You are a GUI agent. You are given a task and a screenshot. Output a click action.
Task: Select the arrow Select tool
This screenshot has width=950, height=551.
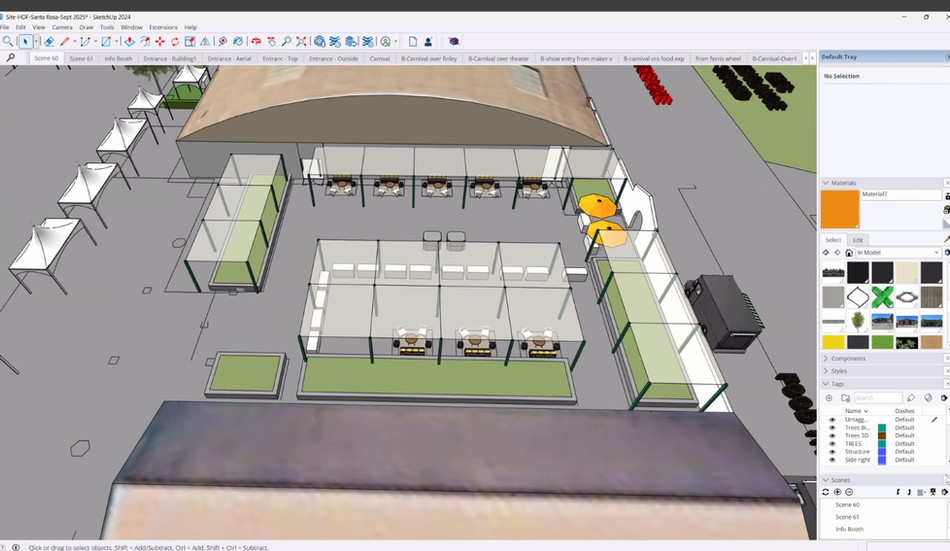pyautogui.click(x=25, y=41)
